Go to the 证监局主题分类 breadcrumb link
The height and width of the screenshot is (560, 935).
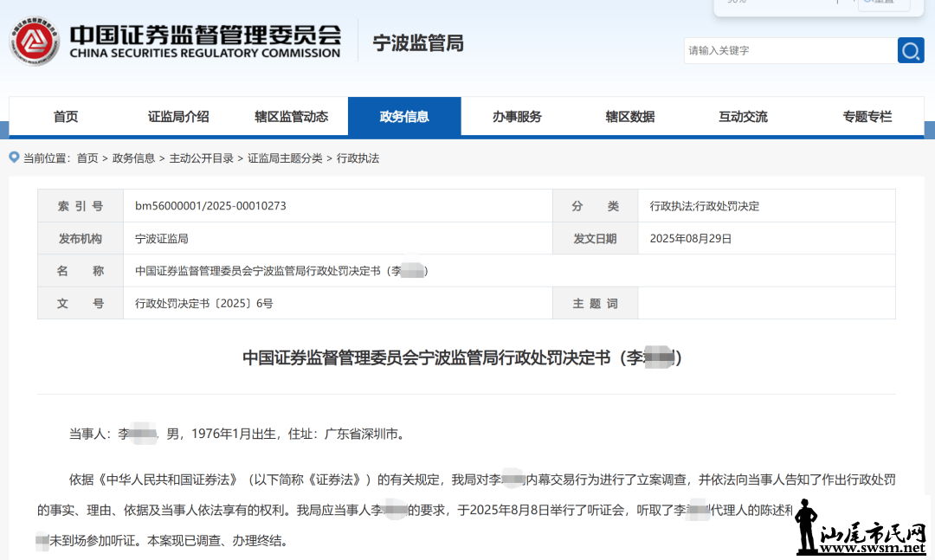(x=285, y=158)
